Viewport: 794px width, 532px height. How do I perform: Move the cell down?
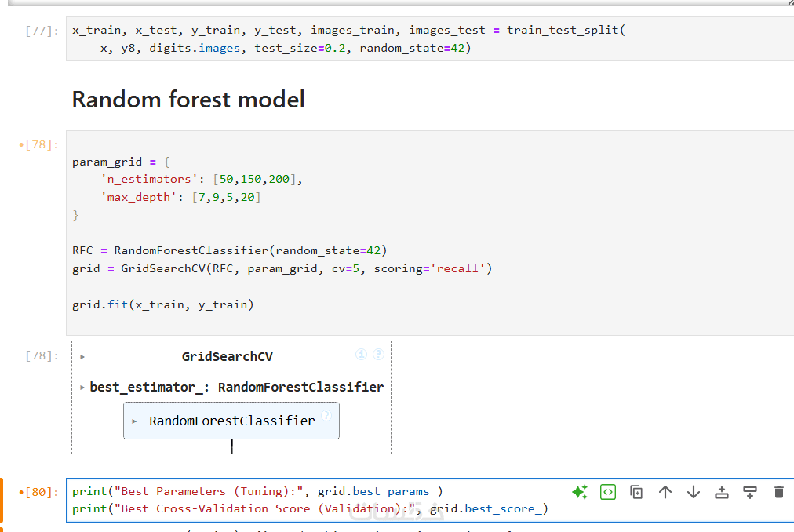coord(694,492)
